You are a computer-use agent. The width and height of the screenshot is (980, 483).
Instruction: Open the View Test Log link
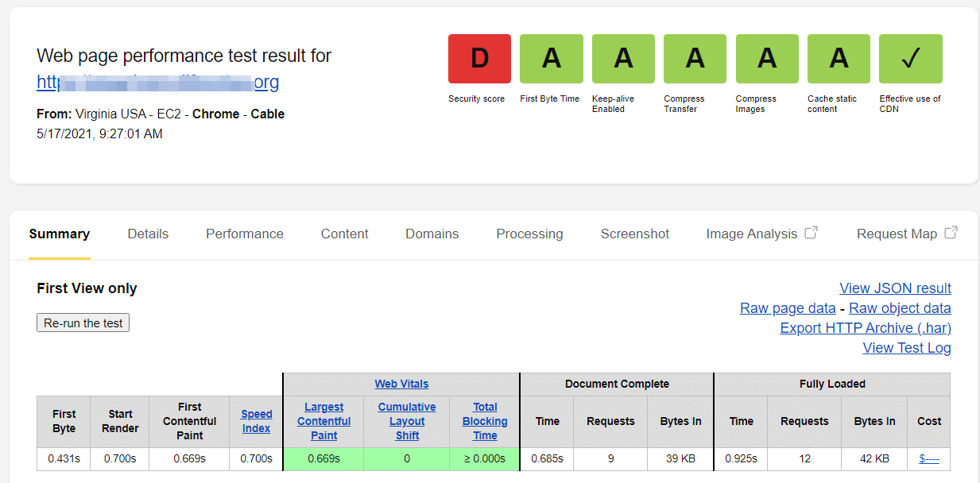tap(906, 348)
